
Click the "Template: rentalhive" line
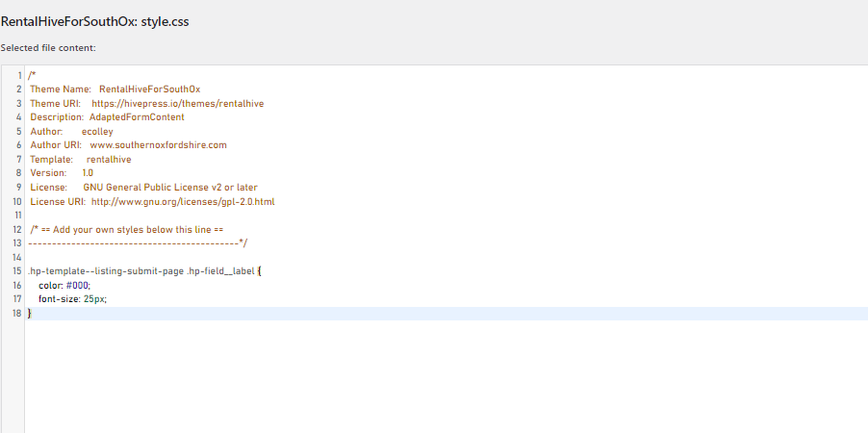[x=81, y=160]
